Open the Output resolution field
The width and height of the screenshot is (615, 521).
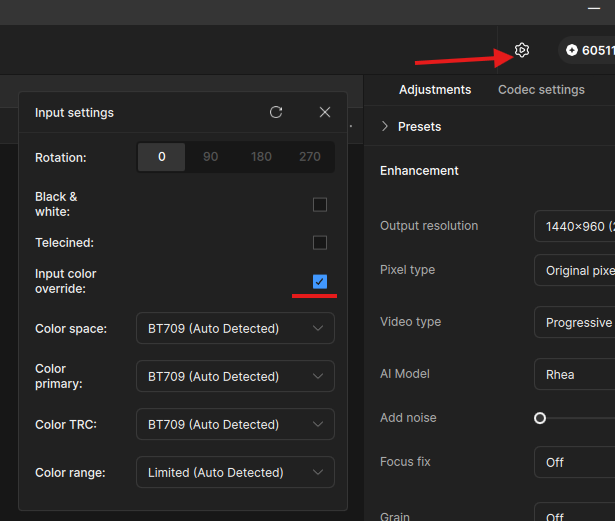576,226
